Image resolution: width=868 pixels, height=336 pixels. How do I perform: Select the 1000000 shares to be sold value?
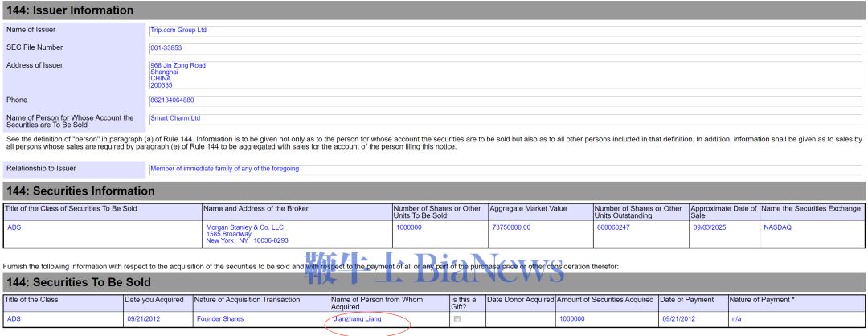pyautogui.click(x=409, y=227)
